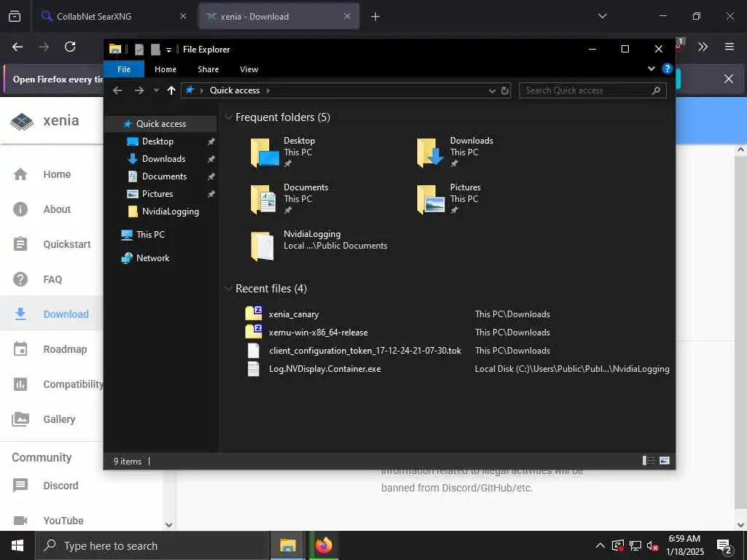This screenshot has width=747, height=560.
Task: Collapse the Recent files group
Action: point(228,289)
